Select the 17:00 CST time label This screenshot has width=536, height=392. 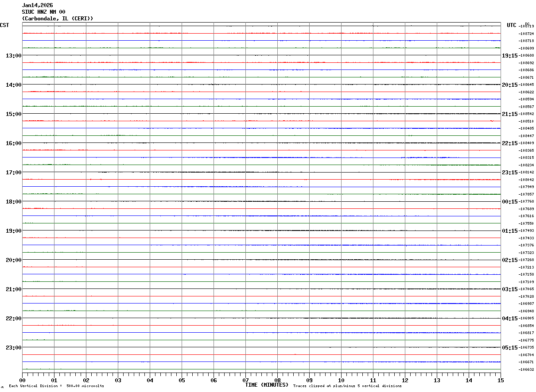click(x=14, y=172)
